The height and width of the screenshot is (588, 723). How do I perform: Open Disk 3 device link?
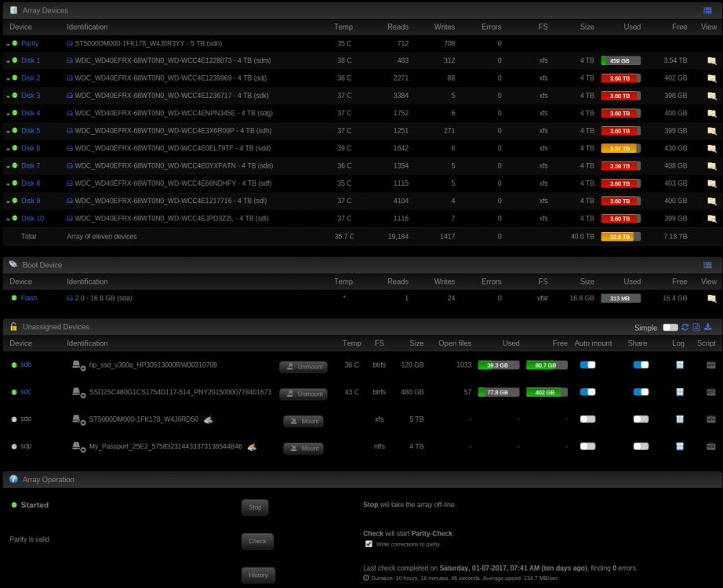[x=31, y=96]
